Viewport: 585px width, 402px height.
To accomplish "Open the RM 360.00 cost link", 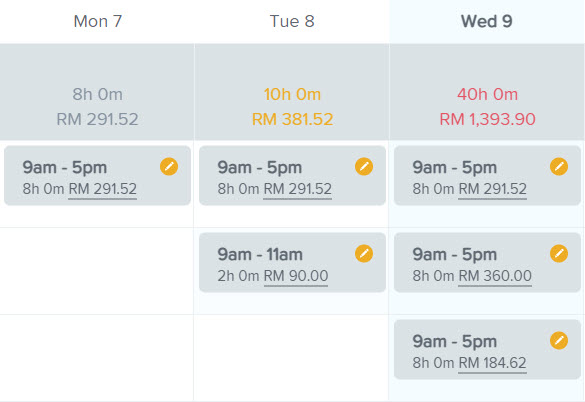I will click(495, 276).
